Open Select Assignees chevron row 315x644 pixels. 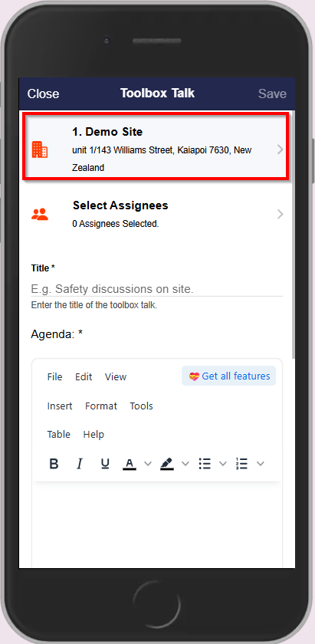[157, 214]
